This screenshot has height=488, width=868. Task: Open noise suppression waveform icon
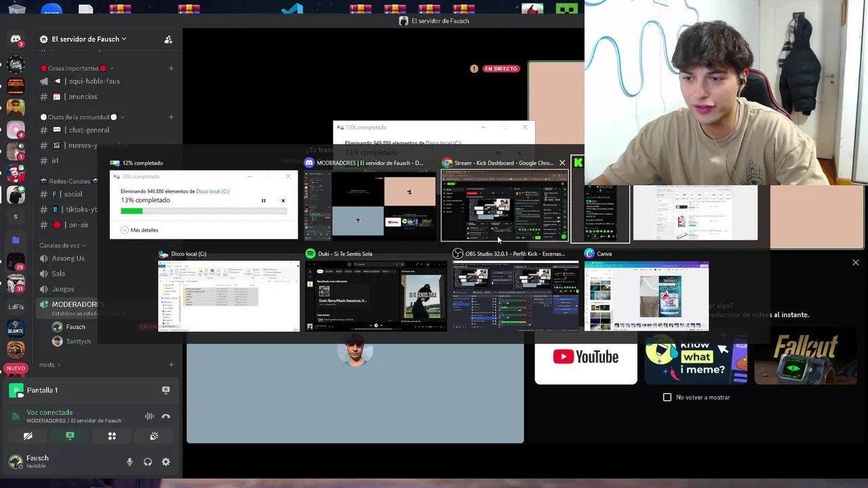pyautogui.click(x=149, y=416)
